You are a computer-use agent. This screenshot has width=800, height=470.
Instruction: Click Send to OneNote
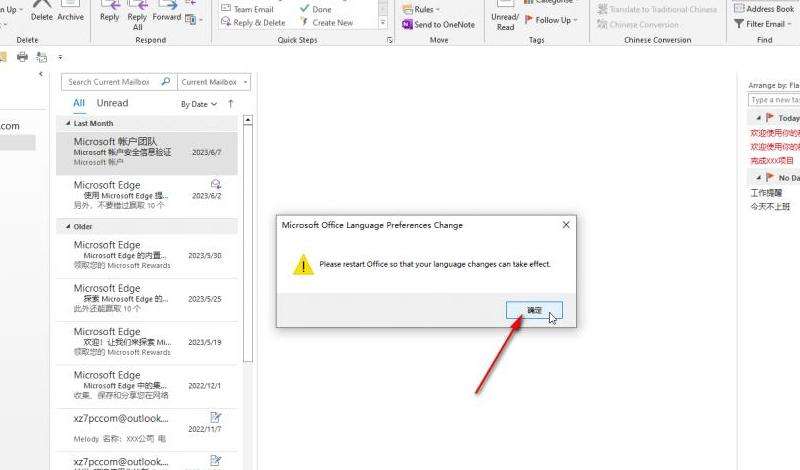438,24
